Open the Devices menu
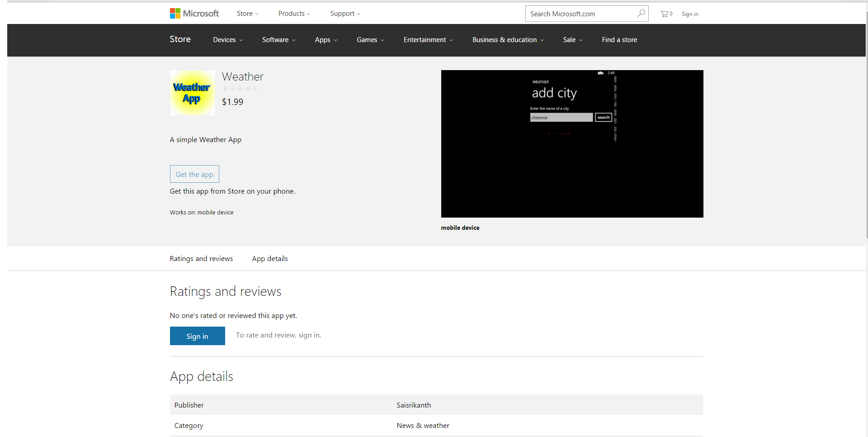The width and height of the screenshot is (868, 437). click(x=228, y=40)
